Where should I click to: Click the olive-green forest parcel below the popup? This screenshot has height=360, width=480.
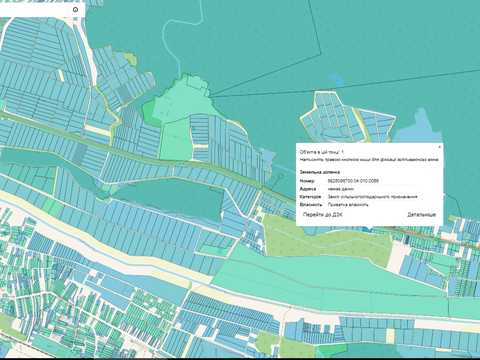coord(327,242)
